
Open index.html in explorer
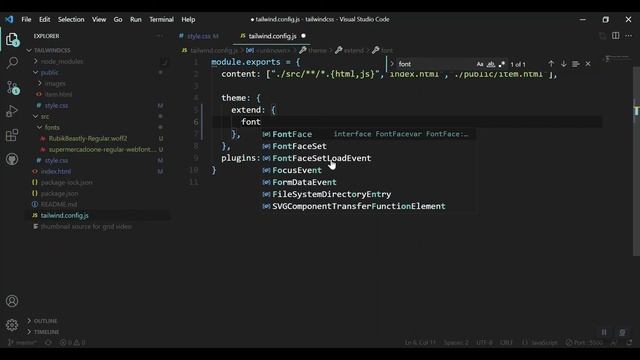coord(56,171)
